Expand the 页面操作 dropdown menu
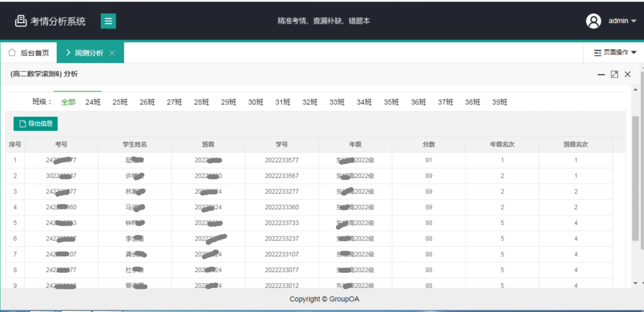The height and width of the screenshot is (312, 644). pos(615,52)
